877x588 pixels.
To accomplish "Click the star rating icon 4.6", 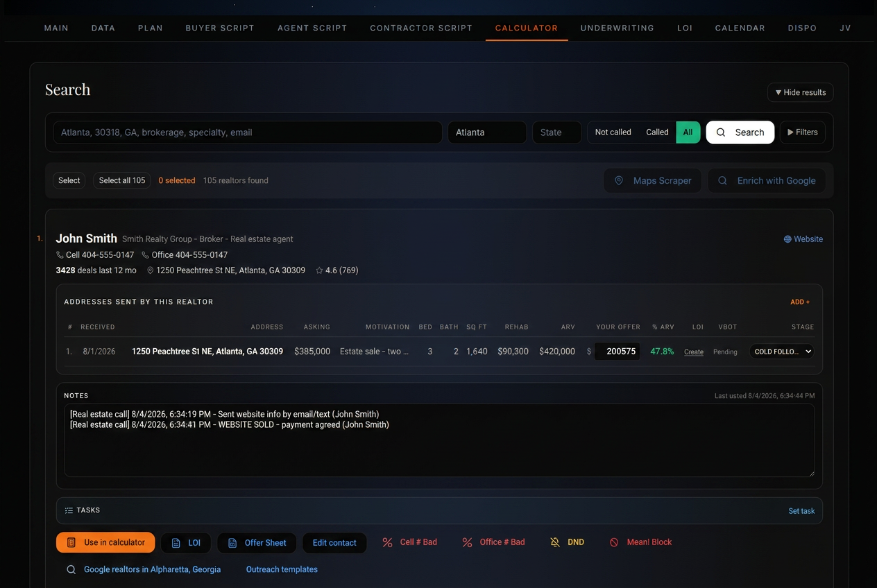I will point(319,270).
